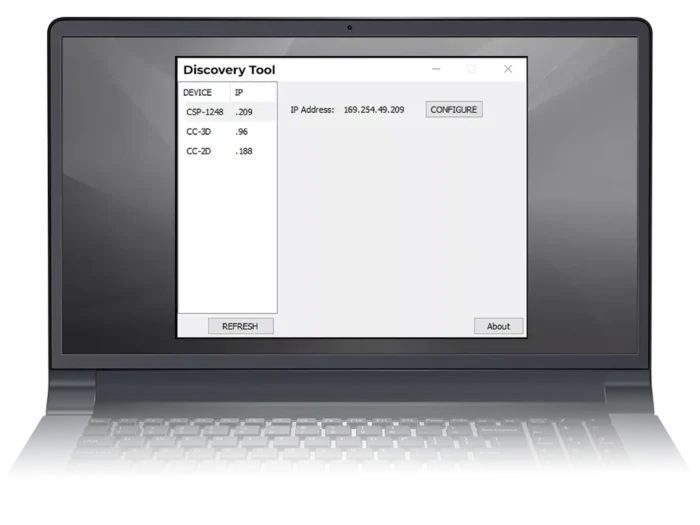Click the "IP Address:" label
This screenshot has width=700, height=525.
pyautogui.click(x=312, y=110)
